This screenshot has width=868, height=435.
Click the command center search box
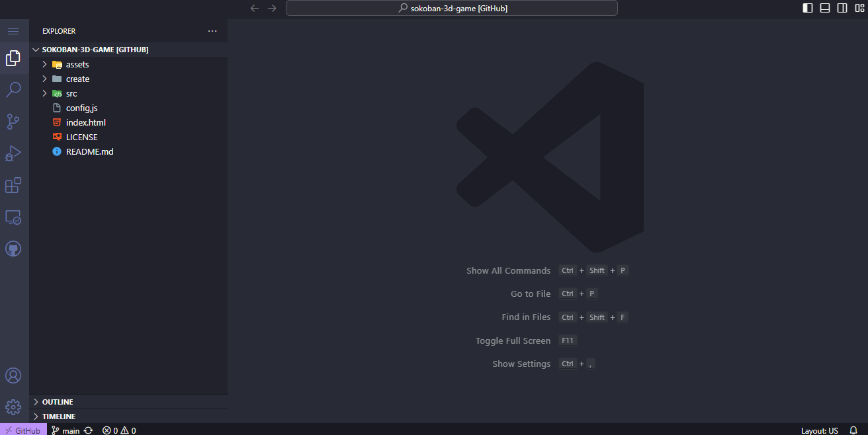pyautogui.click(x=452, y=8)
